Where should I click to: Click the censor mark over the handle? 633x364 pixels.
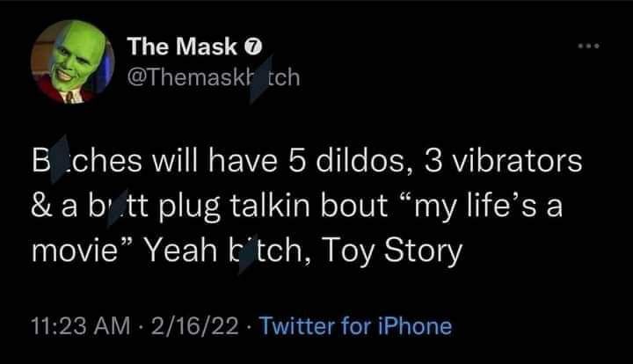260,80
